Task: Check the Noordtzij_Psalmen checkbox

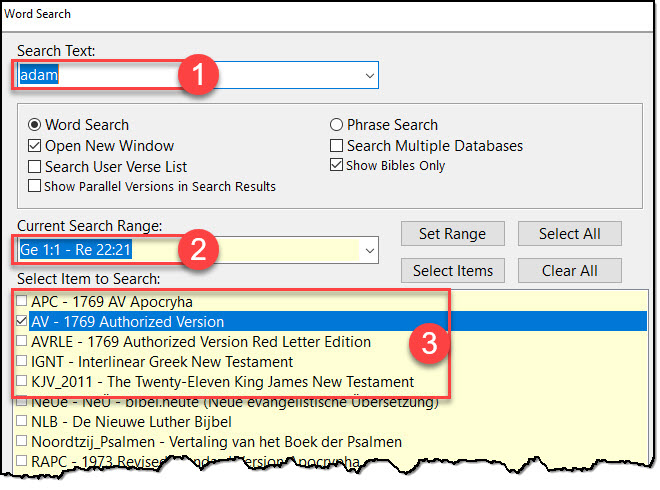Action: (x=21, y=441)
